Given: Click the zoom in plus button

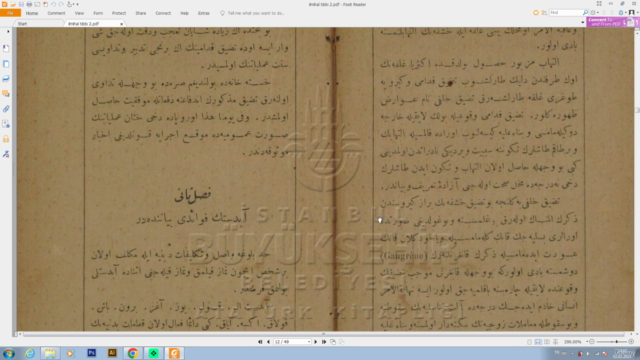Looking at the screenshot, I should 631,342.
